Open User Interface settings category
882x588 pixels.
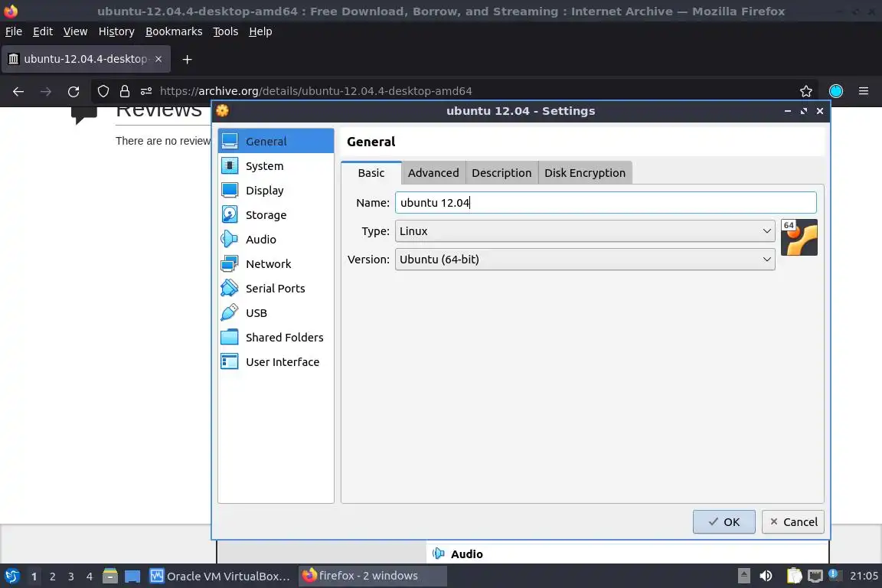point(276,362)
